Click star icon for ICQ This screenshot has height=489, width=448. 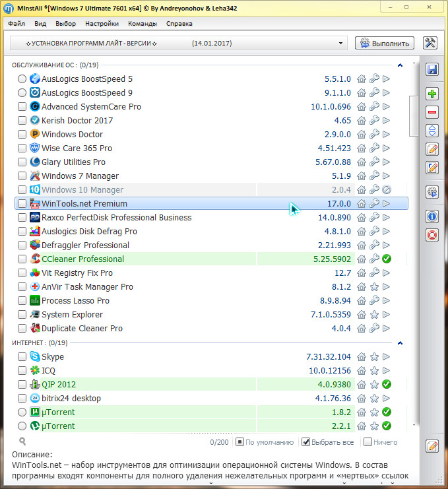pyautogui.click(x=374, y=370)
